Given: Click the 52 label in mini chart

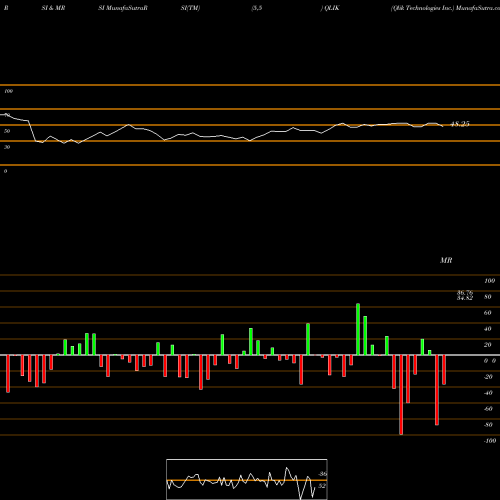Looking at the screenshot, I should coord(322,486).
